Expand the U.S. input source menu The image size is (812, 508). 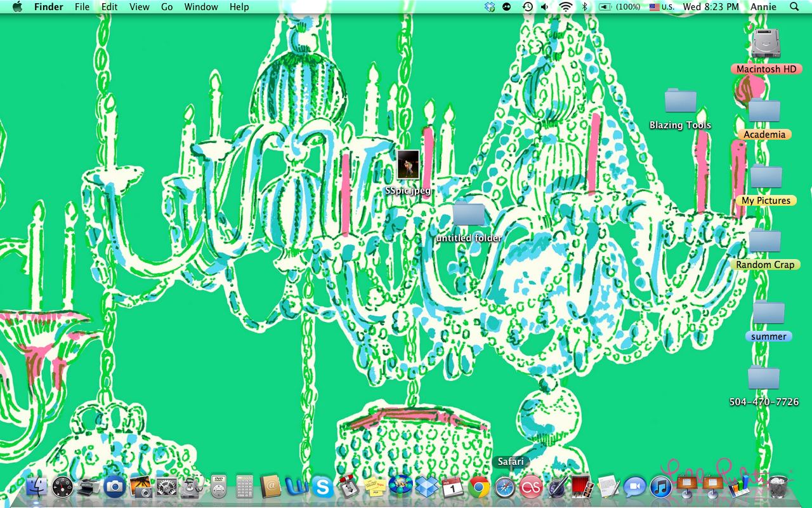coord(661,7)
